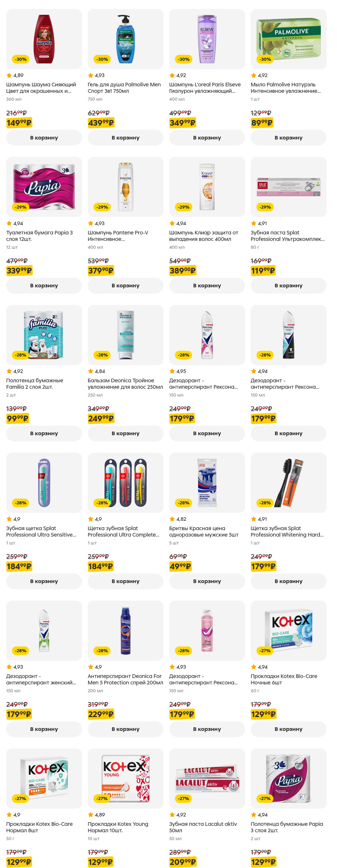
Task: Open Lacalut aktiv toothpaste product image
Action: point(207,778)
